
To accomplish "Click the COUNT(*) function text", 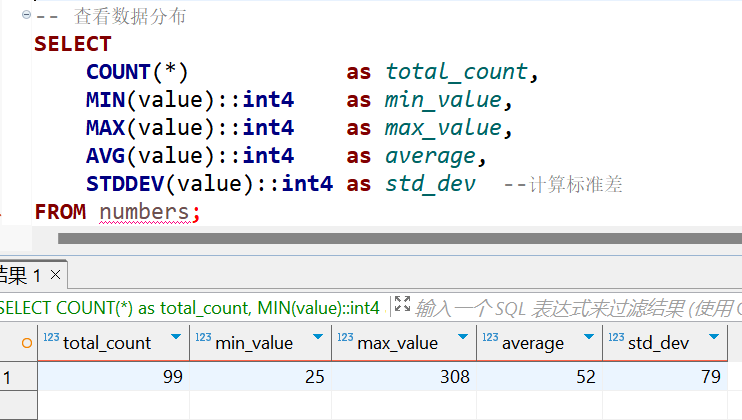I will pos(137,72).
